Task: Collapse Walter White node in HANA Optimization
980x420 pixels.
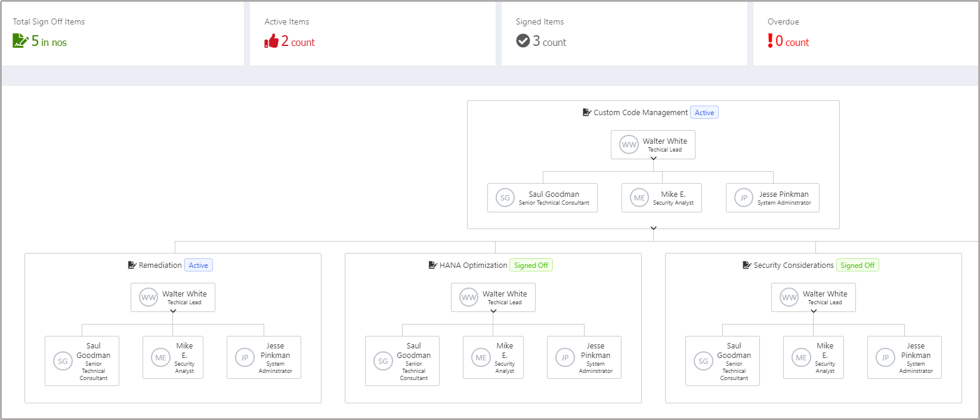Action: tap(493, 311)
